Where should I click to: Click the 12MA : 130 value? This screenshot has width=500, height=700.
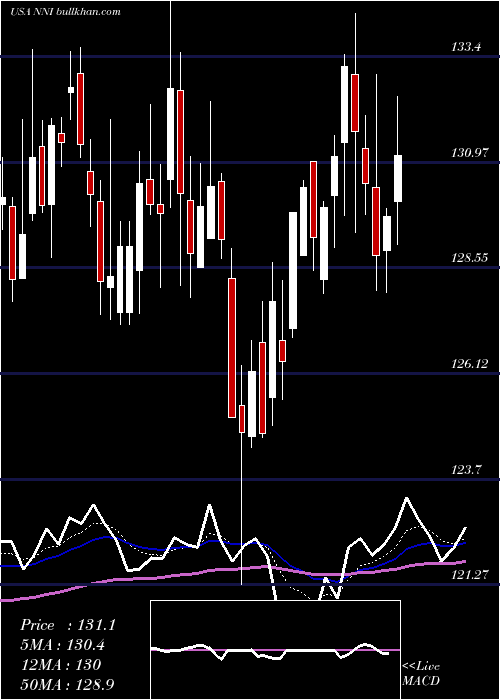[x=61, y=665]
